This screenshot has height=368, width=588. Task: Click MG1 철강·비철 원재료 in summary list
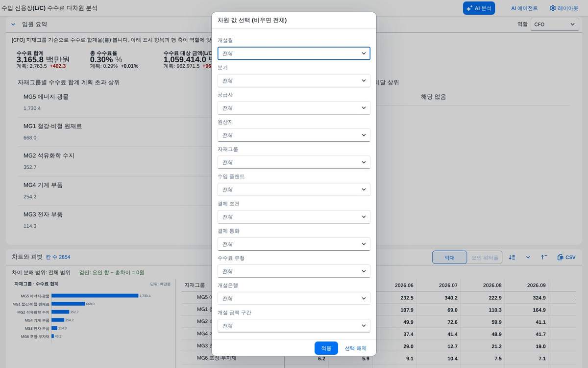click(x=52, y=126)
